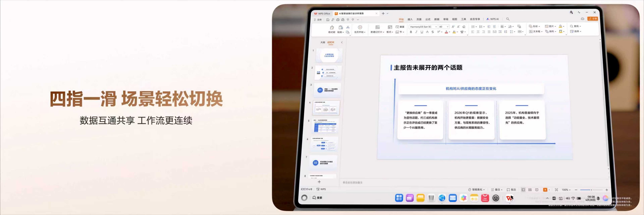The height and width of the screenshot is (215, 644).
Task: Click the Format Painter (格式刷) icon
Action: click(x=332, y=27)
